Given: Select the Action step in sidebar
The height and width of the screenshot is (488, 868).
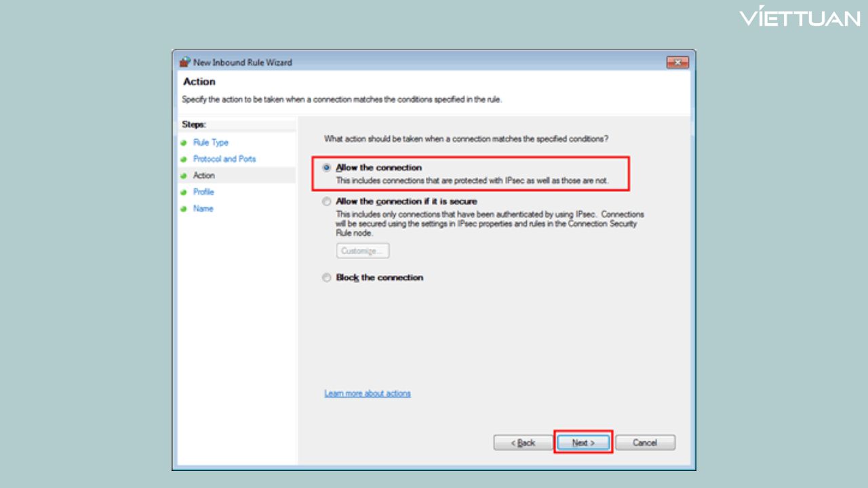Looking at the screenshot, I should [x=203, y=176].
